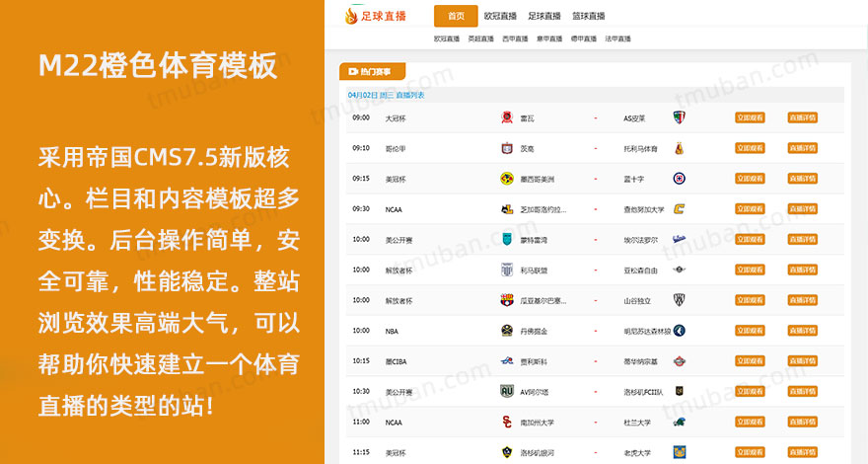This screenshot has height=464, width=868.
Task: Click the 蒙特雷湾 teal crest
Action: coord(507,239)
